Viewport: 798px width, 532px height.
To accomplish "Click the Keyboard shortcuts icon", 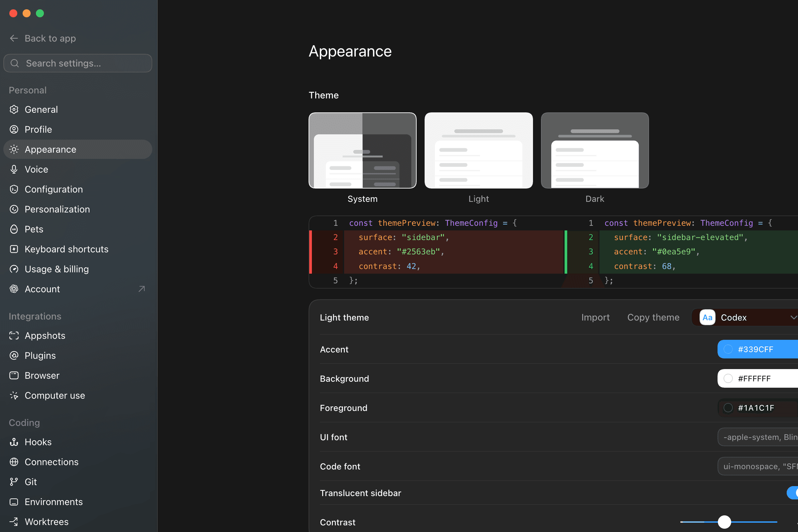I will tap(14, 249).
